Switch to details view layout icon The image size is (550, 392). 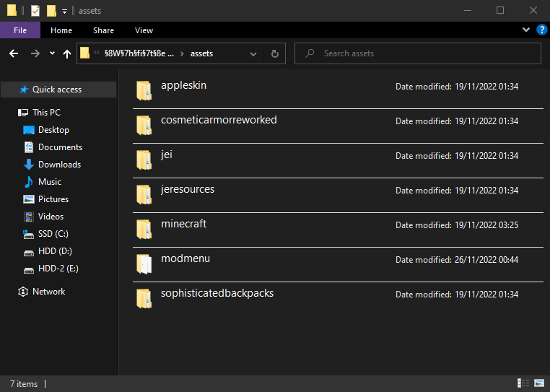pos(523,383)
